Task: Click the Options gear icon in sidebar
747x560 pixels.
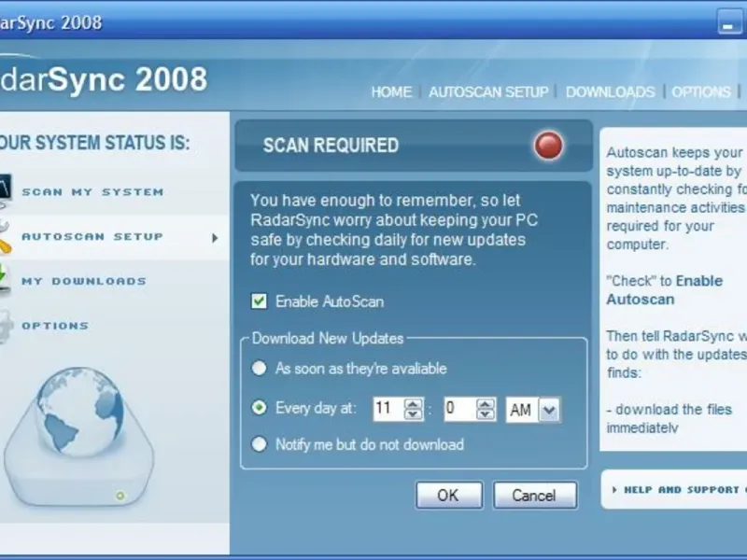Action: [5, 326]
